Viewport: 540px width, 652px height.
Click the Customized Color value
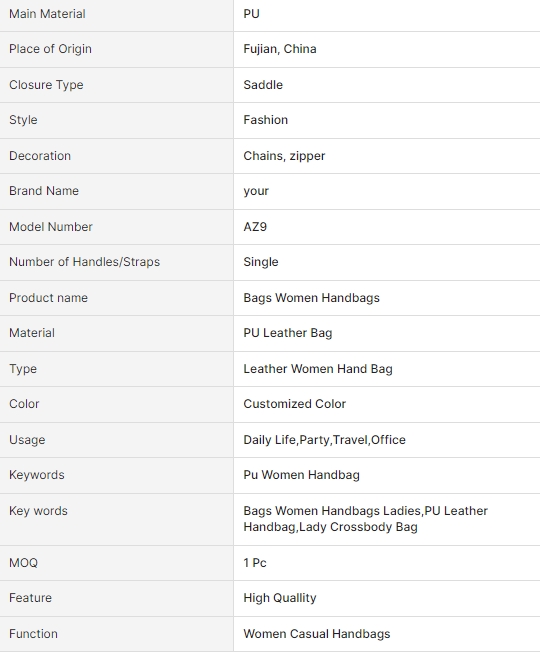coord(295,404)
